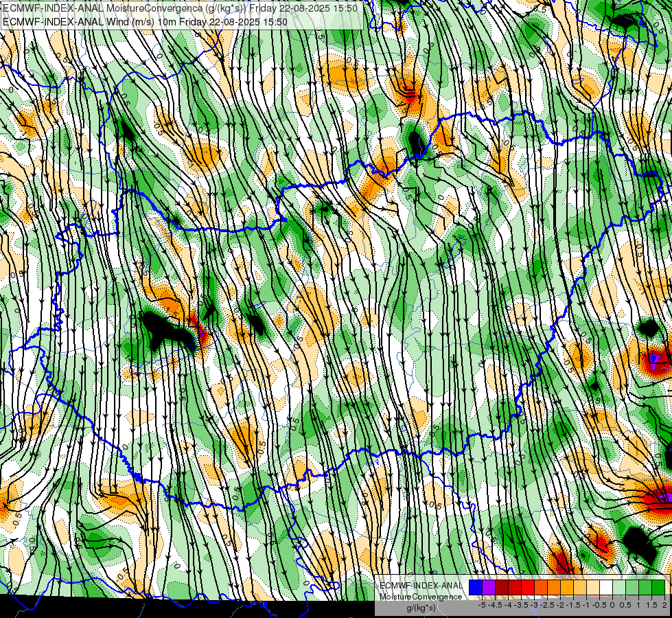Click the lightest green legend swatch
672x618 pixels.
(x=619, y=588)
